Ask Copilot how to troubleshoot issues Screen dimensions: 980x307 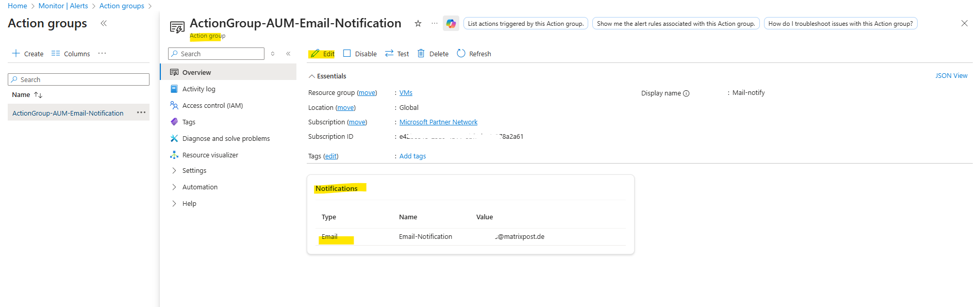click(x=840, y=23)
